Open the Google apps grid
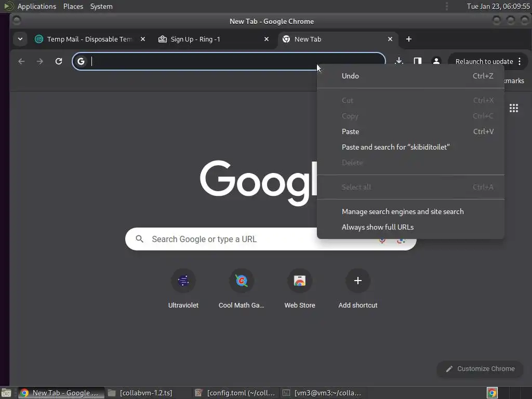532x399 pixels. point(514,108)
